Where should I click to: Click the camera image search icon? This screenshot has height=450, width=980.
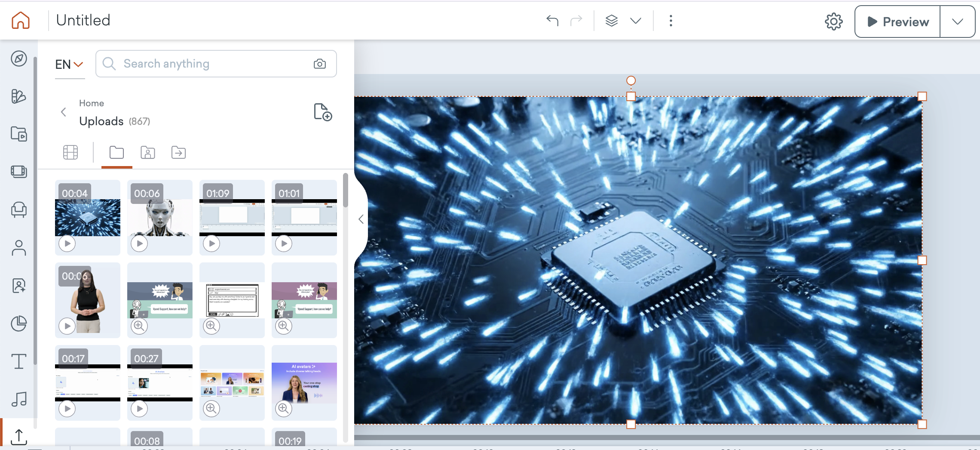pos(319,64)
